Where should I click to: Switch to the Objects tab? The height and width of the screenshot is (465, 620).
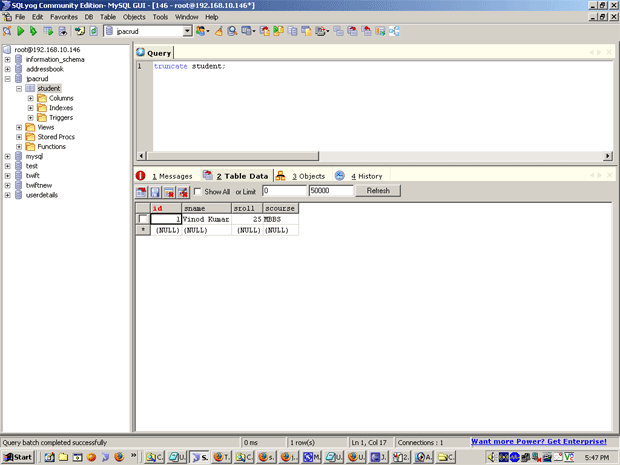pyautogui.click(x=308, y=176)
